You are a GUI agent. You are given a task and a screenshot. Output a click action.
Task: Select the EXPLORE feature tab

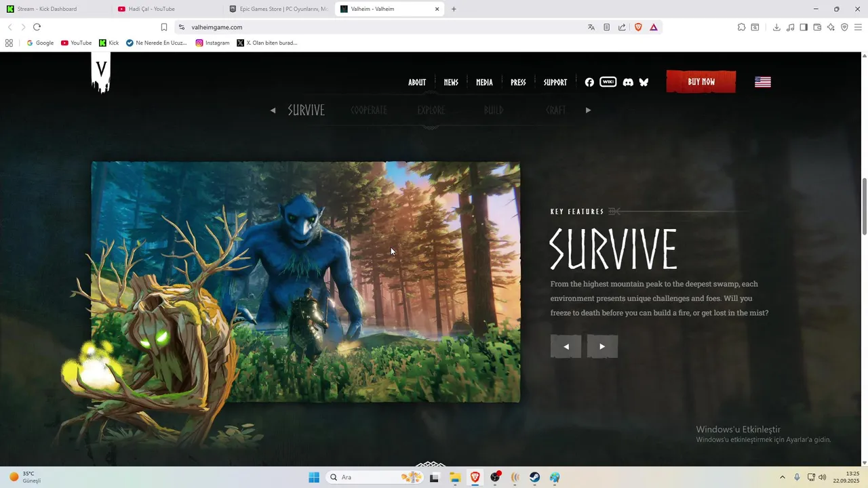coord(431,110)
